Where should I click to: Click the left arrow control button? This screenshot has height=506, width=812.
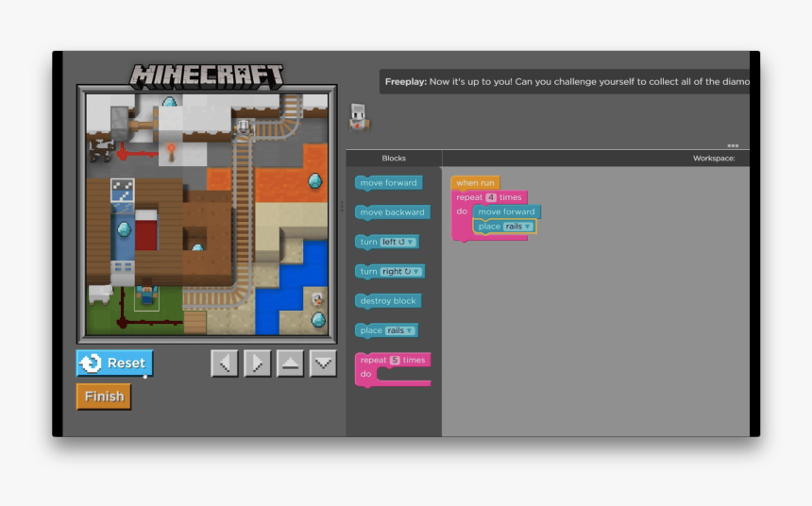pos(224,363)
